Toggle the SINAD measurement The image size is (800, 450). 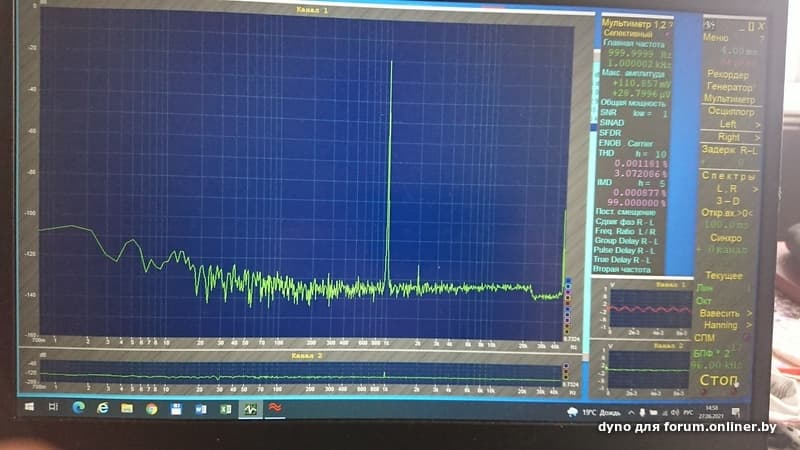click(612, 123)
